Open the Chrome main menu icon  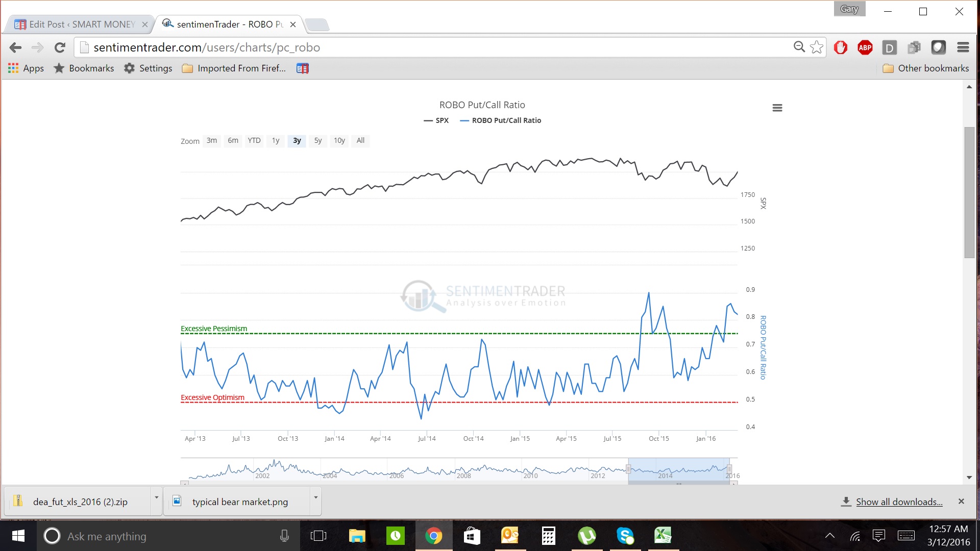pyautogui.click(x=963, y=47)
